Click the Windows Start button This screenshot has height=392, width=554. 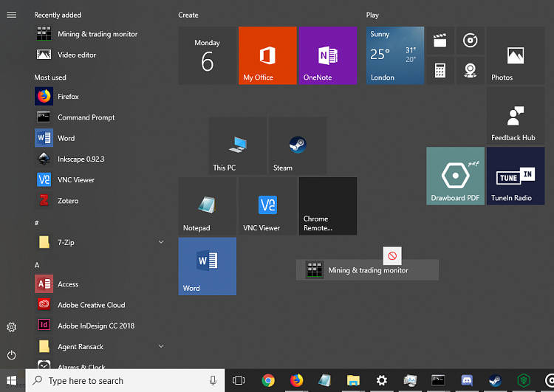[x=12, y=380]
